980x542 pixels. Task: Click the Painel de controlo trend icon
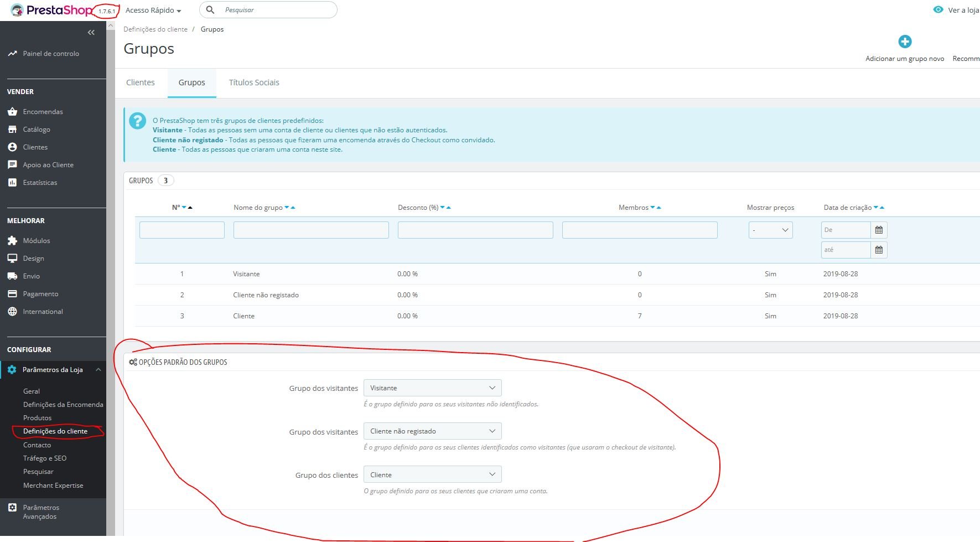(12, 54)
